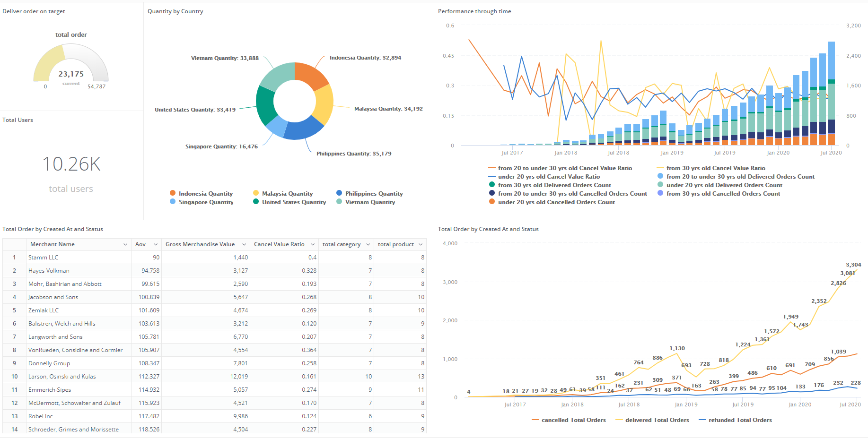Click the total product column chevron icon

pyautogui.click(x=421, y=244)
